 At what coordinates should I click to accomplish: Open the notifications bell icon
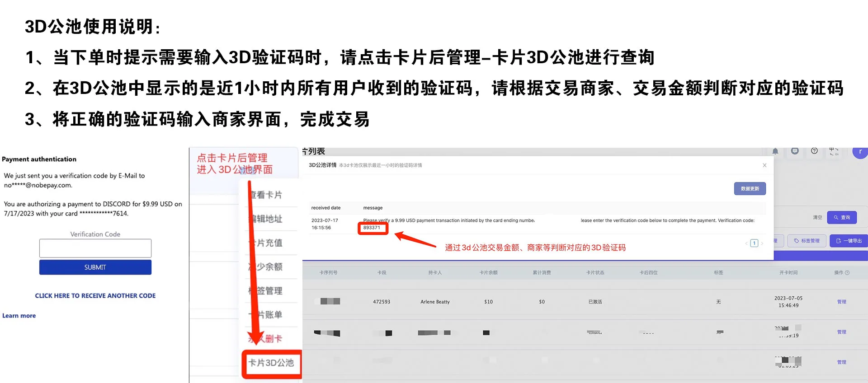point(775,151)
